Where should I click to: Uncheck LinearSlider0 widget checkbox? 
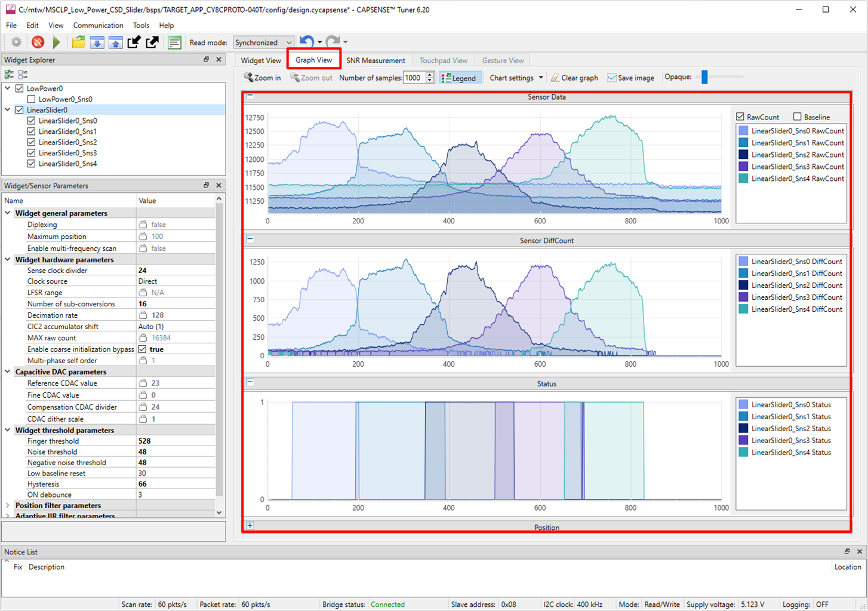pos(20,110)
